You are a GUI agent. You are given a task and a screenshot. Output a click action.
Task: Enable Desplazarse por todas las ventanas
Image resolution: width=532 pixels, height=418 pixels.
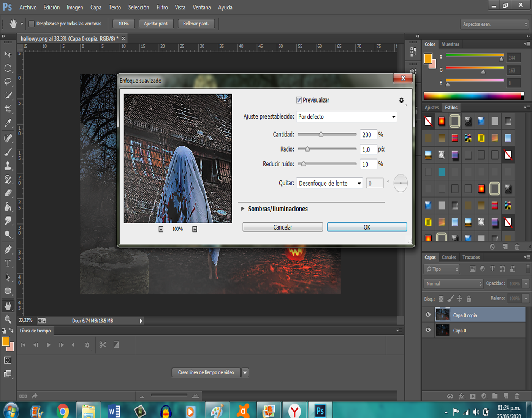click(x=32, y=24)
